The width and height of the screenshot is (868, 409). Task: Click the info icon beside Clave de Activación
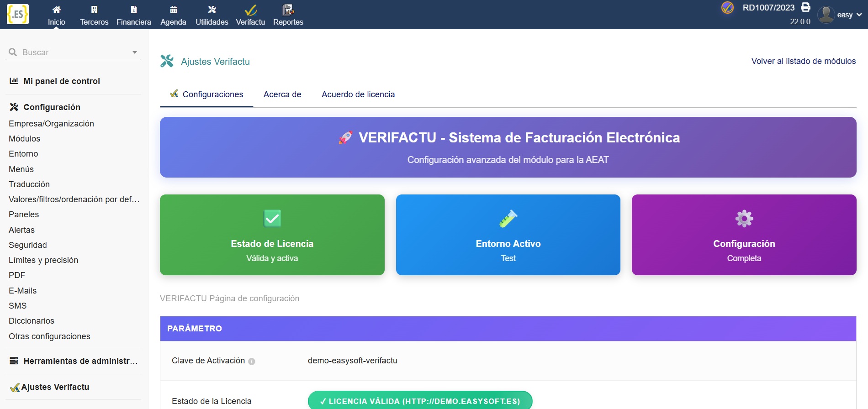coord(252,362)
